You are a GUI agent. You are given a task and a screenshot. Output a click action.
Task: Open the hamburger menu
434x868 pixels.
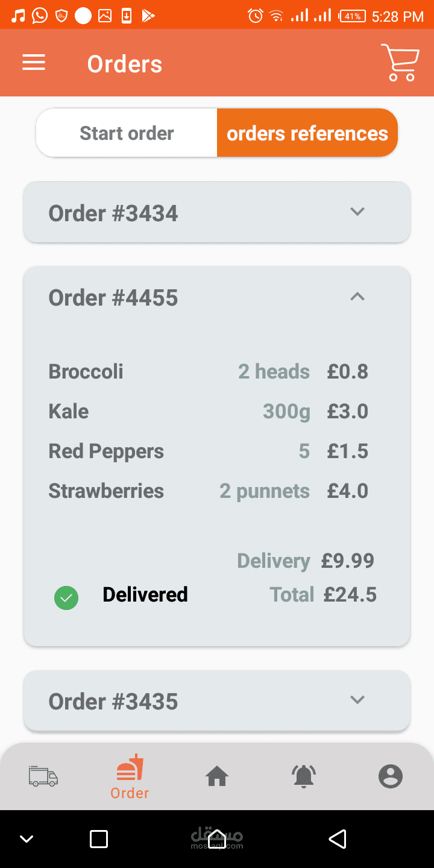point(34,63)
